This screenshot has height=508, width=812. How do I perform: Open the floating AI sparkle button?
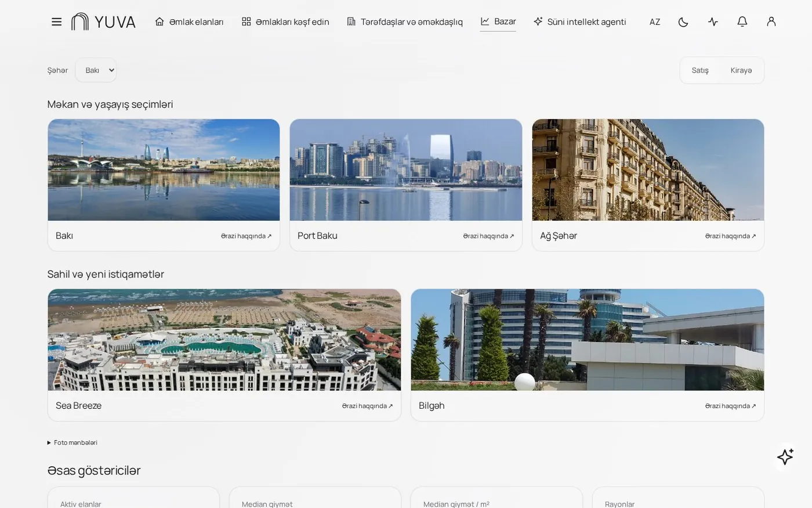pyautogui.click(x=785, y=456)
